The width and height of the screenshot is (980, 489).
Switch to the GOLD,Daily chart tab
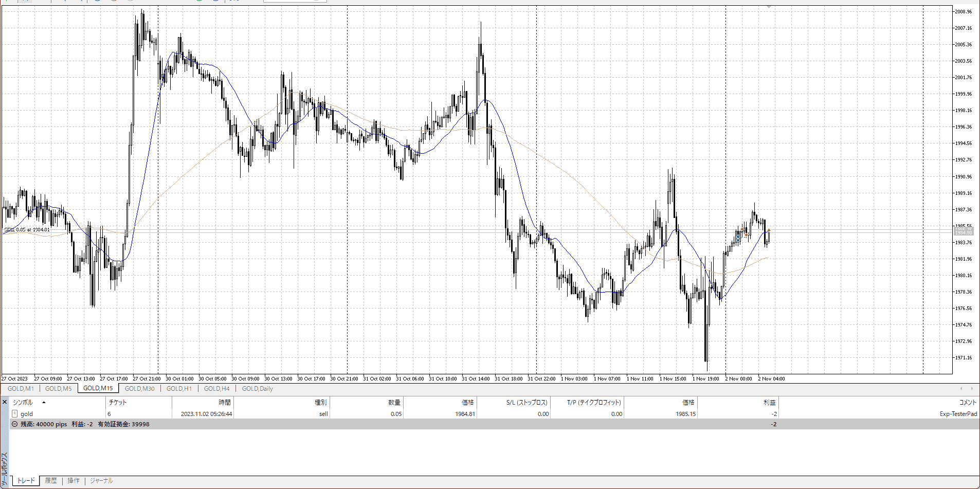[x=257, y=389]
